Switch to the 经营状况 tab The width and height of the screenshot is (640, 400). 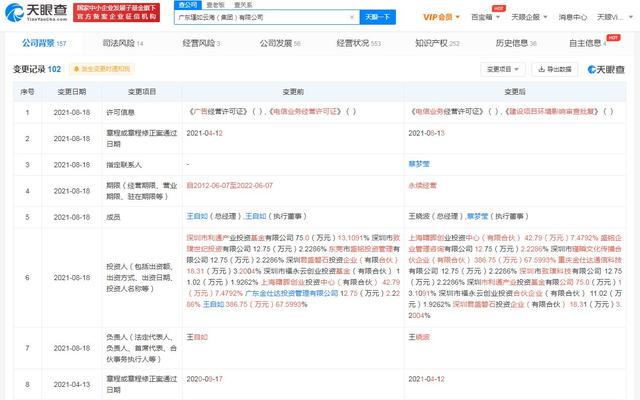tap(358, 43)
